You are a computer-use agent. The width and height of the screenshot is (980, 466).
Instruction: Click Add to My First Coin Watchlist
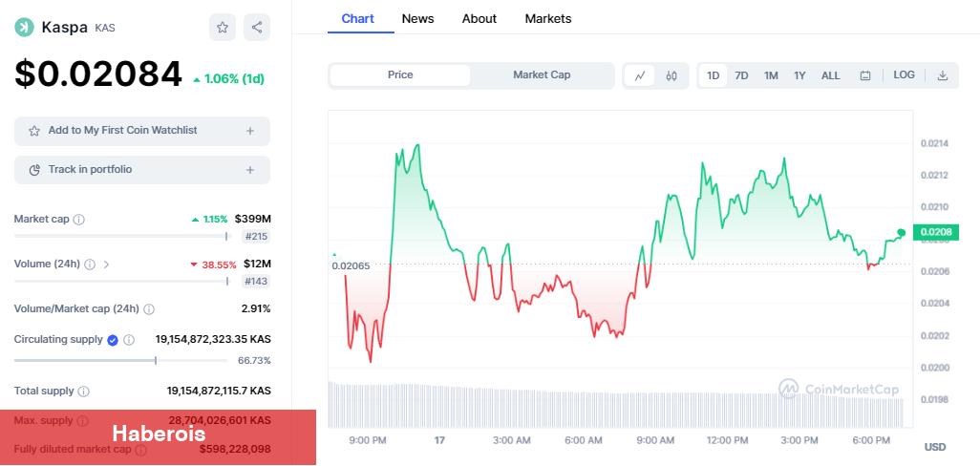(142, 131)
